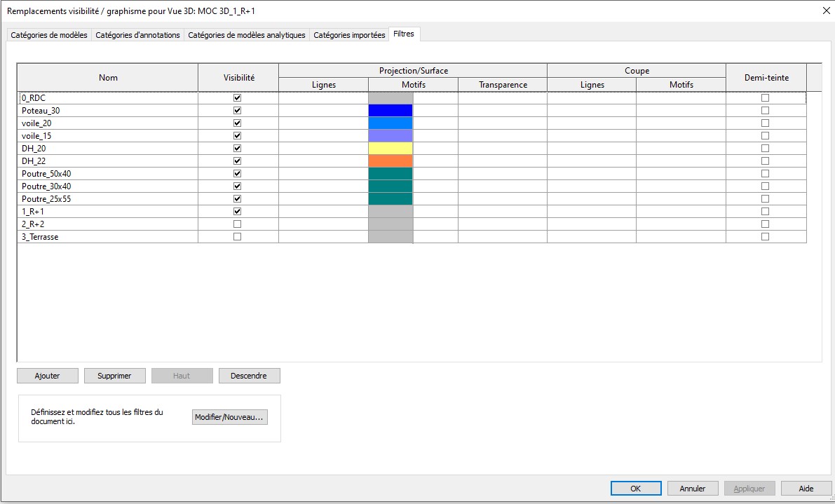Select Catégories de modèles analytiques tab

(x=247, y=34)
